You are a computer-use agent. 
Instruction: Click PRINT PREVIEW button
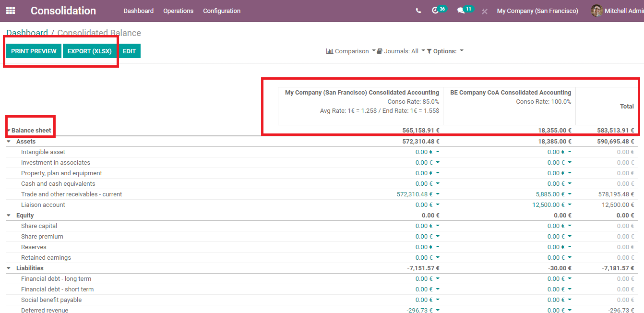tap(34, 51)
